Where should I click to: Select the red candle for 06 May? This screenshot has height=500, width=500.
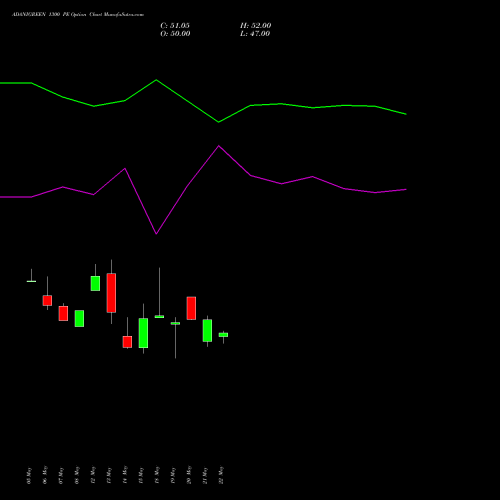(x=47, y=300)
